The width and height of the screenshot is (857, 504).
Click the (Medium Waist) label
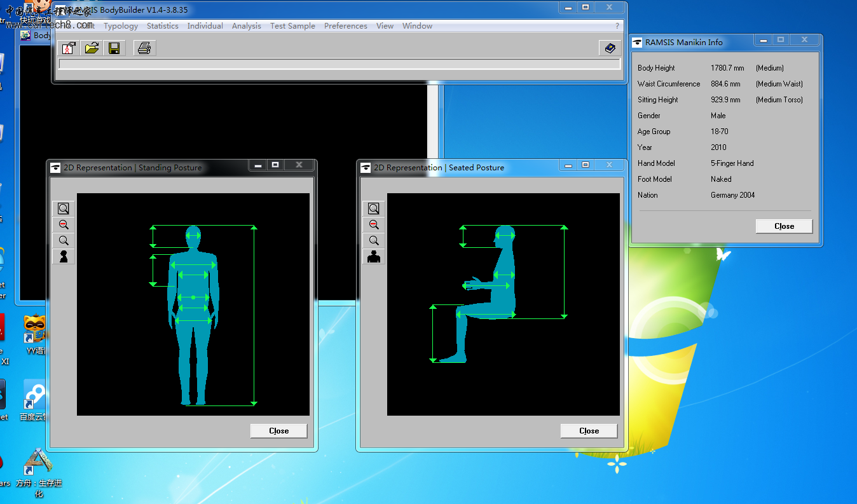click(x=779, y=84)
